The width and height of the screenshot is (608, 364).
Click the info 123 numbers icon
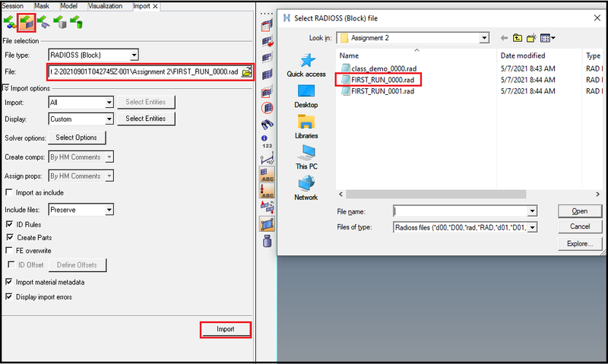click(x=267, y=142)
